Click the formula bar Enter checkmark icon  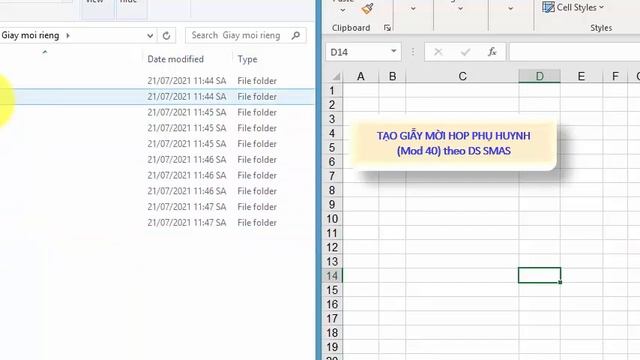tap(465, 52)
